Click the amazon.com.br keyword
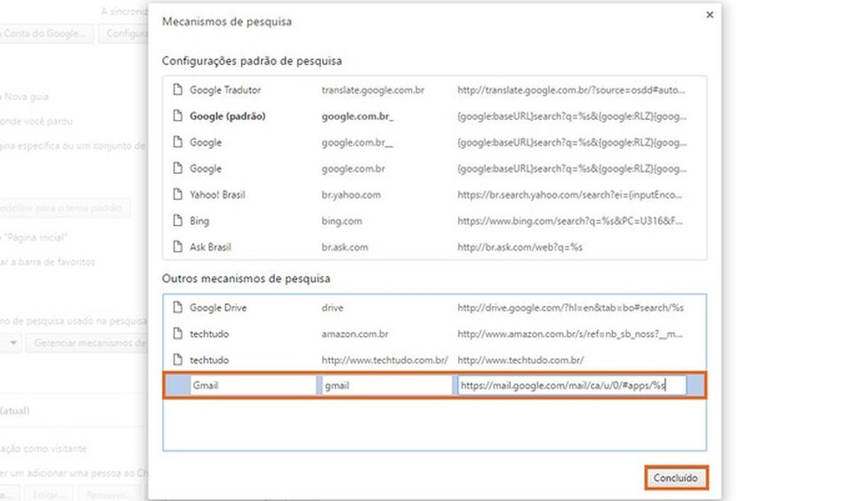Screen dimensions: 868x501 point(355,333)
